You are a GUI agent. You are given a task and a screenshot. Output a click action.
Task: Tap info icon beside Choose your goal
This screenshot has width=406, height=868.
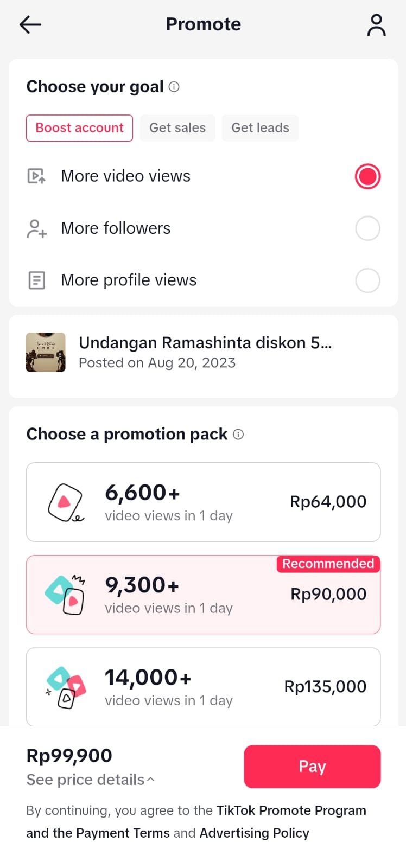[x=174, y=87]
